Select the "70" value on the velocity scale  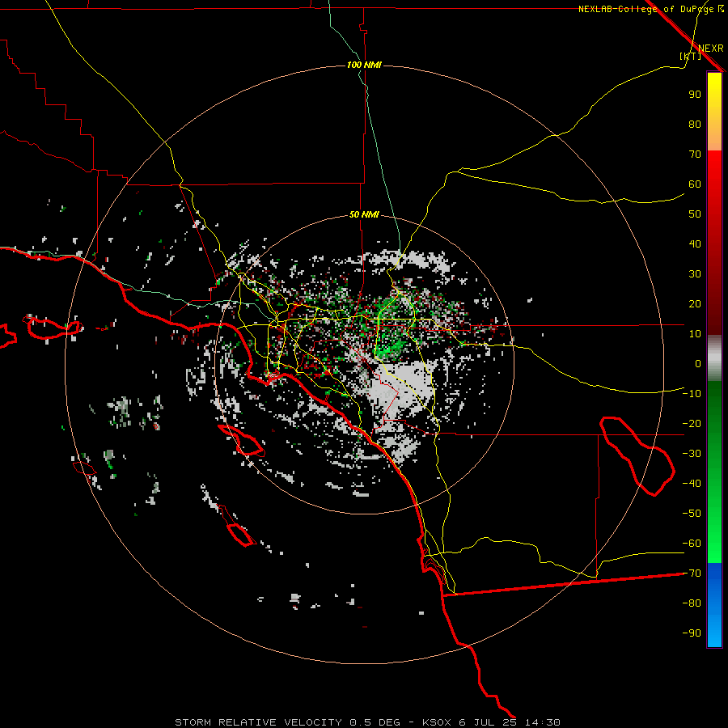(695, 154)
